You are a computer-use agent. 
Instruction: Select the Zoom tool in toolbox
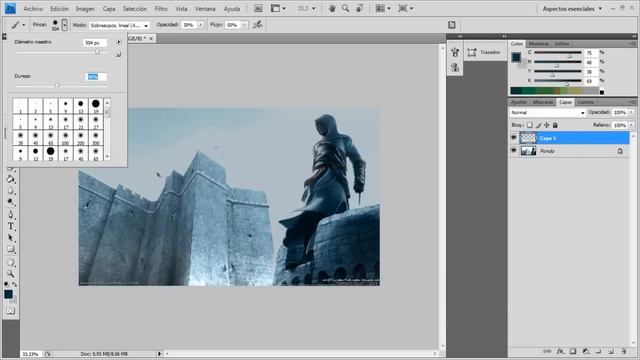tap(11, 274)
